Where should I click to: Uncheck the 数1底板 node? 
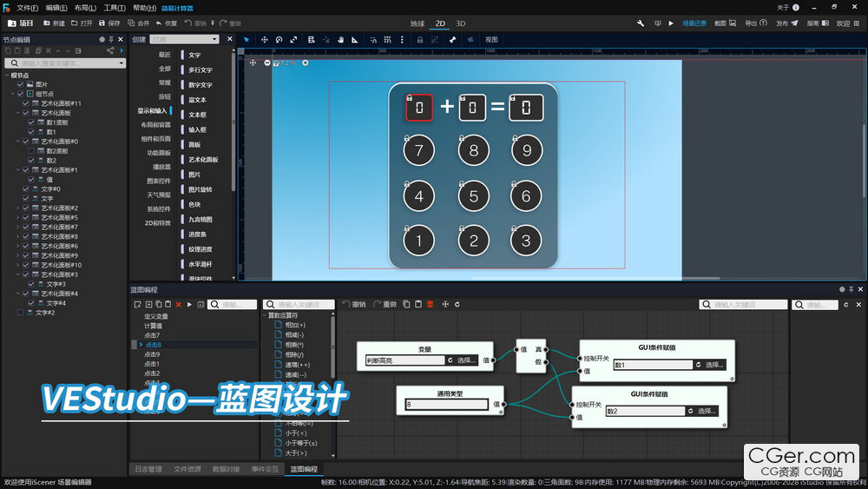tap(31, 122)
